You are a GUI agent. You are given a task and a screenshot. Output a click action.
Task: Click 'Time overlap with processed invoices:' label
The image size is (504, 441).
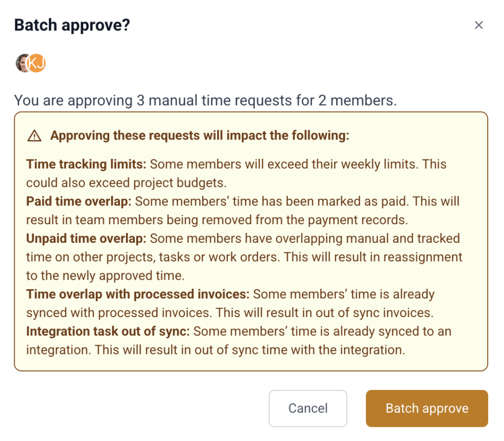138,294
